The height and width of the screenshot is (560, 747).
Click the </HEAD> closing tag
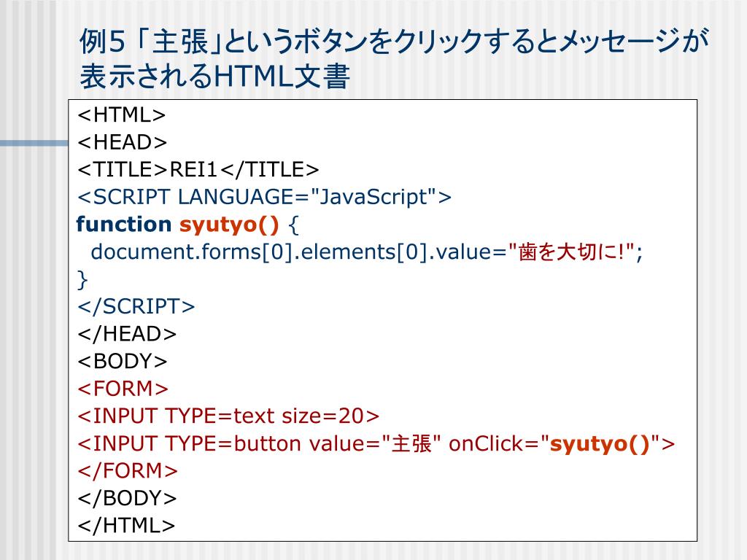pos(127,334)
